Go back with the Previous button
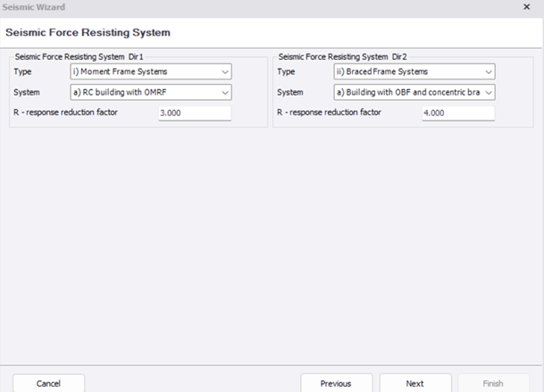The image size is (544, 392). [x=336, y=383]
